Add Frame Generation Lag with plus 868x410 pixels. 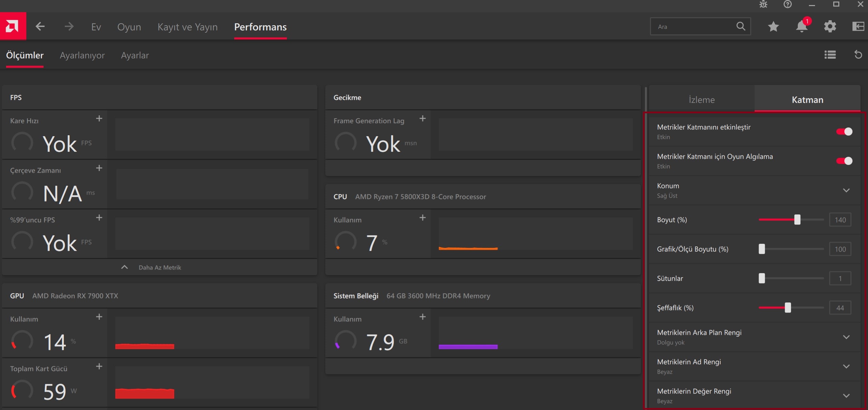click(x=422, y=118)
